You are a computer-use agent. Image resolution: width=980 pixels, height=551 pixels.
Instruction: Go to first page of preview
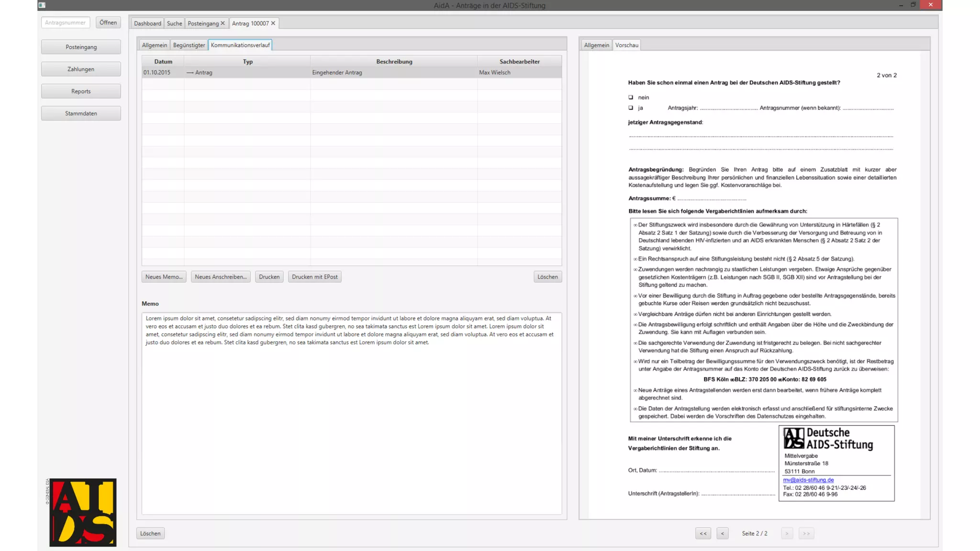703,533
